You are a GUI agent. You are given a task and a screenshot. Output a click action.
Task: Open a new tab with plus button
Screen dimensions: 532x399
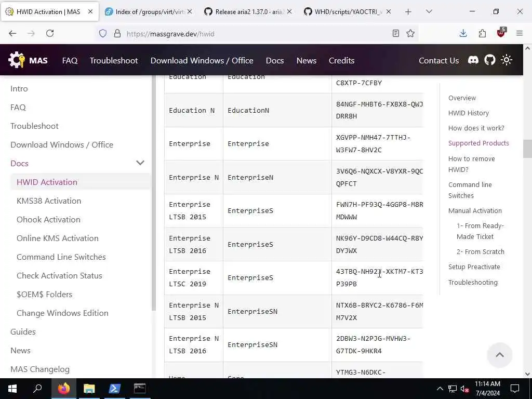[x=408, y=12]
